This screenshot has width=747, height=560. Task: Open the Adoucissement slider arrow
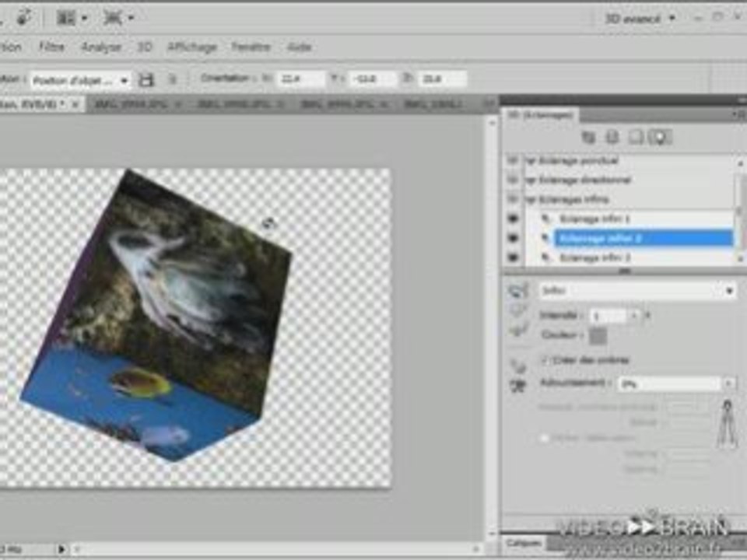728,383
